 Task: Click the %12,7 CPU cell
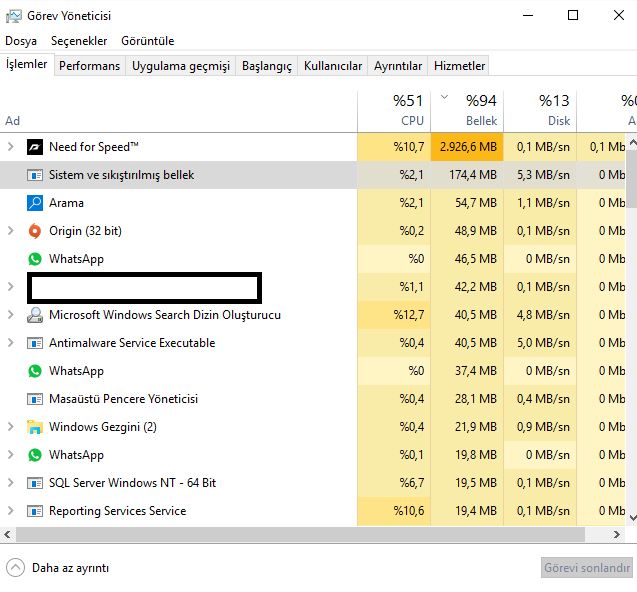point(394,315)
